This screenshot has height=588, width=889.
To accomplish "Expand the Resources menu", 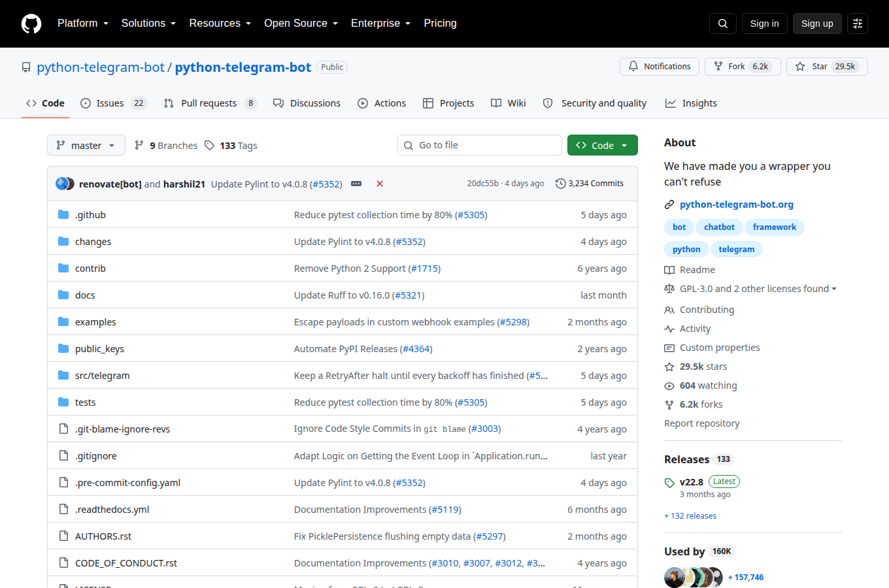I will 220,24.
